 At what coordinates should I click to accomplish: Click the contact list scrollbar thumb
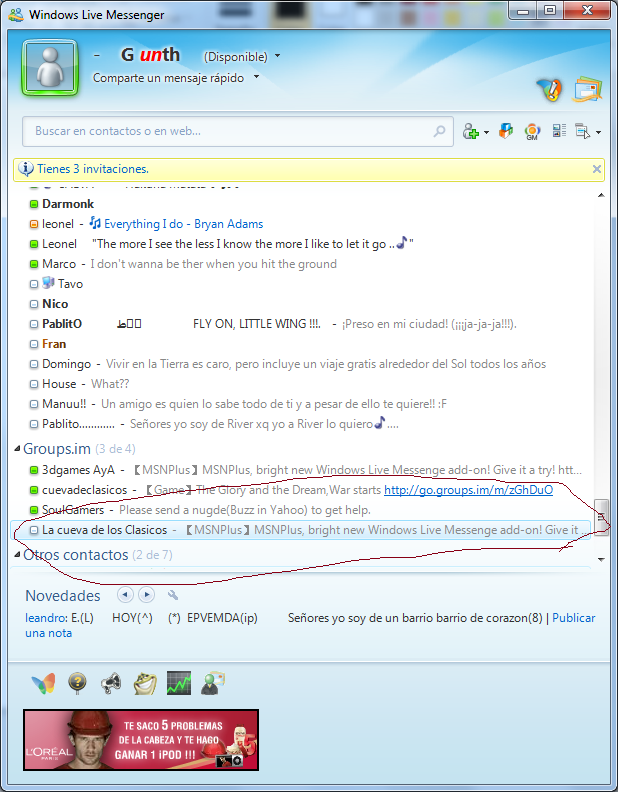click(x=601, y=517)
